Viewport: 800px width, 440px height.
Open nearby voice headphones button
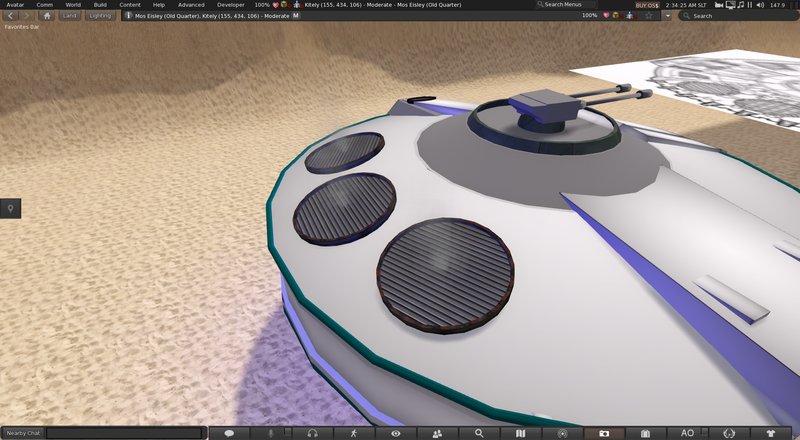coord(312,433)
